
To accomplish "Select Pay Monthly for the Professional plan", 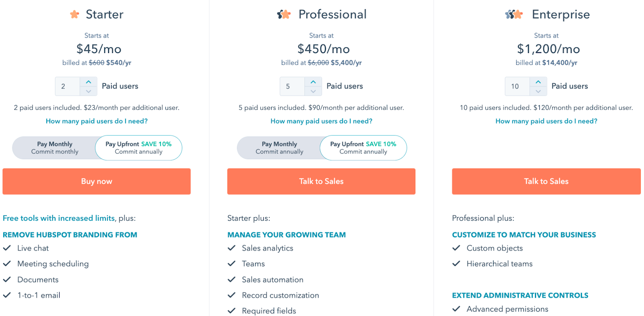I will click(279, 148).
